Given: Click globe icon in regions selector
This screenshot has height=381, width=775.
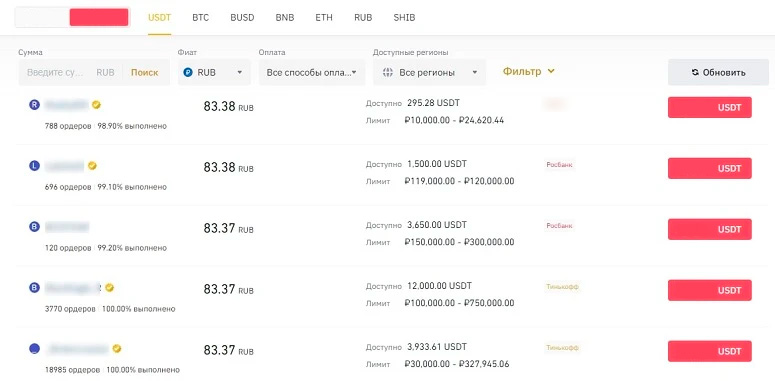Looking at the screenshot, I should 388,72.
